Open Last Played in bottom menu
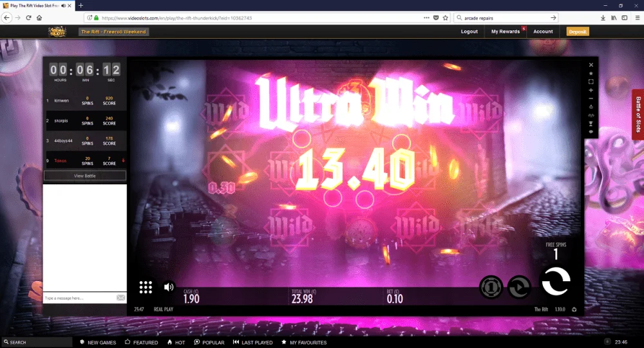The image size is (644, 348). coord(252,342)
